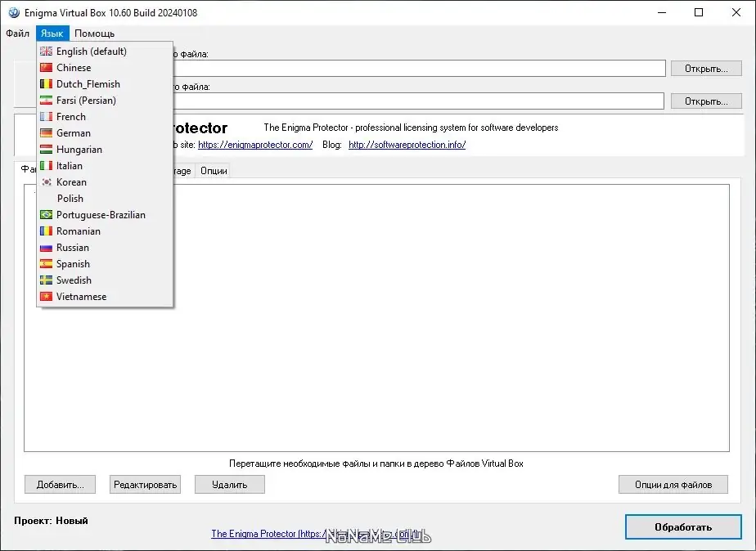Click the Редактировать button
Image resolution: width=756 pixels, height=551 pixels.
click(145, 485)
